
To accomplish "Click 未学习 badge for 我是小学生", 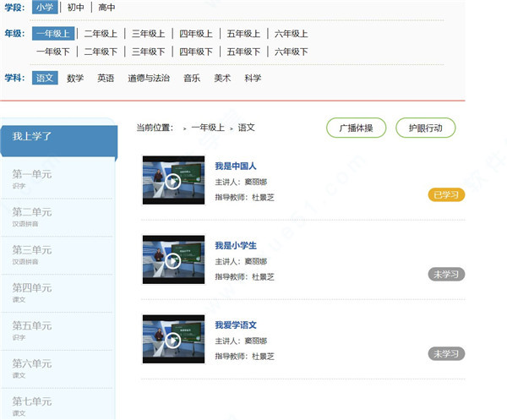I will pyautogui.click(x=446, y=274).
